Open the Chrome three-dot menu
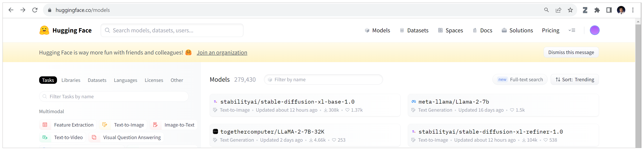 tap(633, 10)
